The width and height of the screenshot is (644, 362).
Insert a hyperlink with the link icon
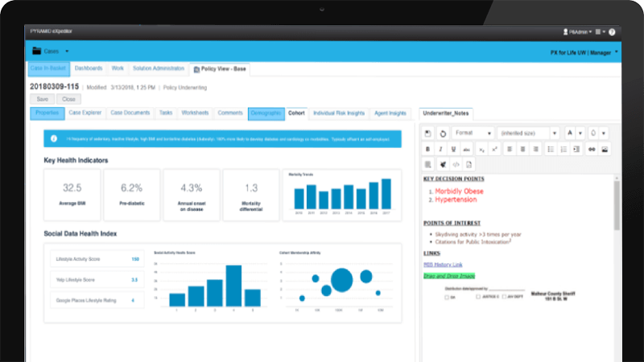592,150
